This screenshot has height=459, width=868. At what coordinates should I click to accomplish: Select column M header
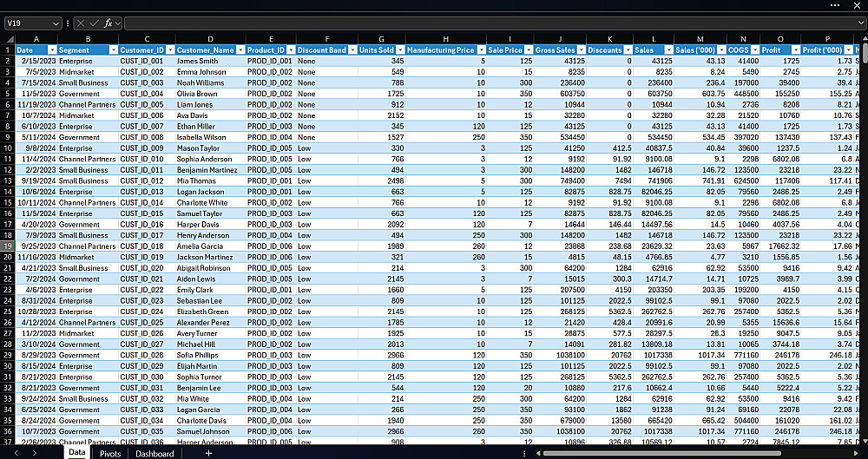pyautogui.click(x=700, y=39)
